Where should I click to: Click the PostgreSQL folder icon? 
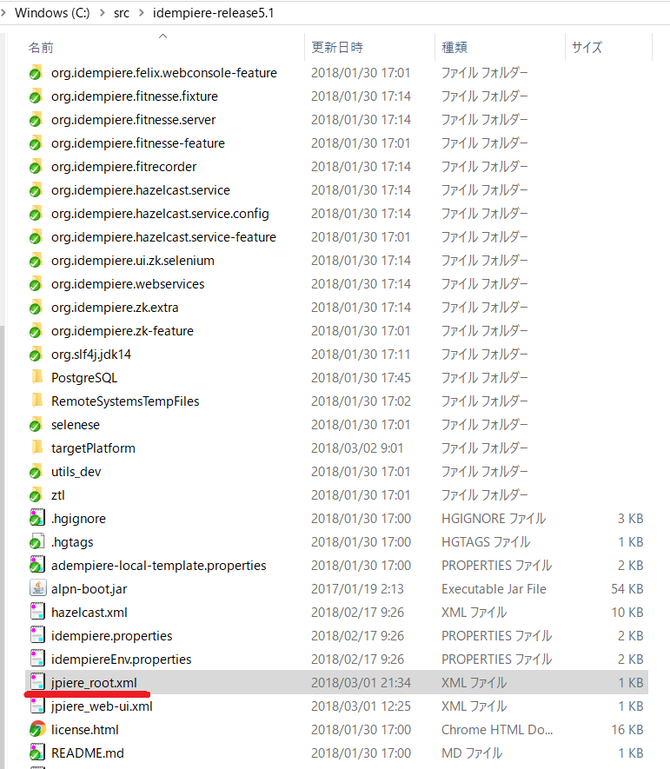click(x=37, y=378)
